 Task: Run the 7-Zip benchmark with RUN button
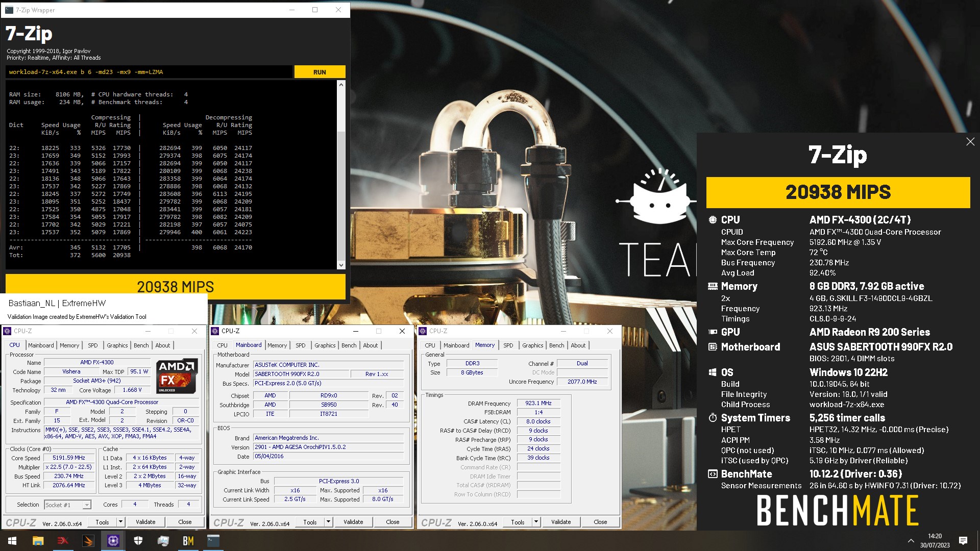(320, 72)
